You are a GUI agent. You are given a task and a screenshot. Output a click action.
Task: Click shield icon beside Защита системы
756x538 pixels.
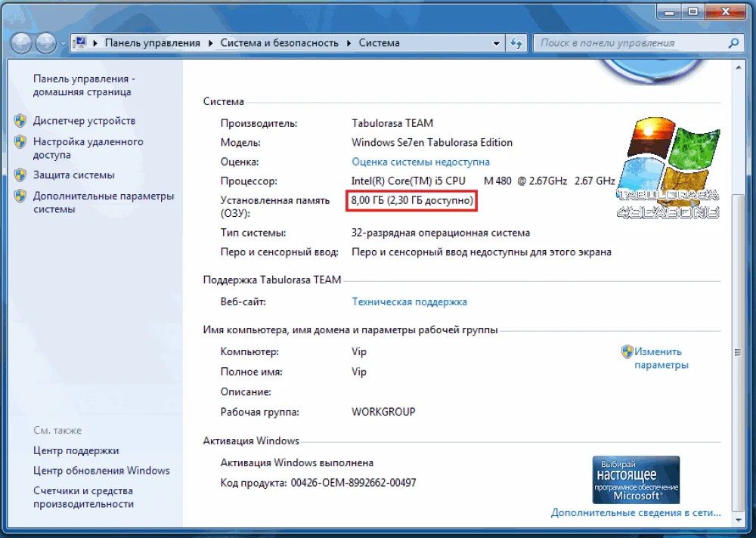click(x=20, y=175)
